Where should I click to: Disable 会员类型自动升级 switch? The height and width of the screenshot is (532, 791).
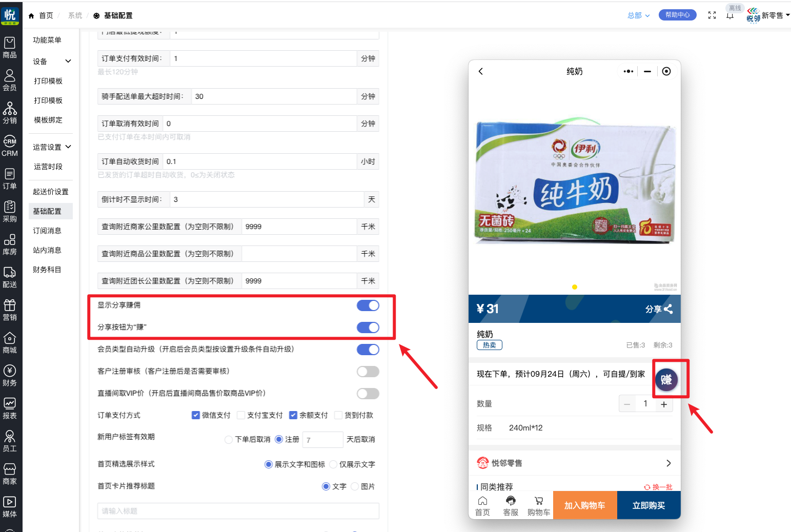click(368, 350)
